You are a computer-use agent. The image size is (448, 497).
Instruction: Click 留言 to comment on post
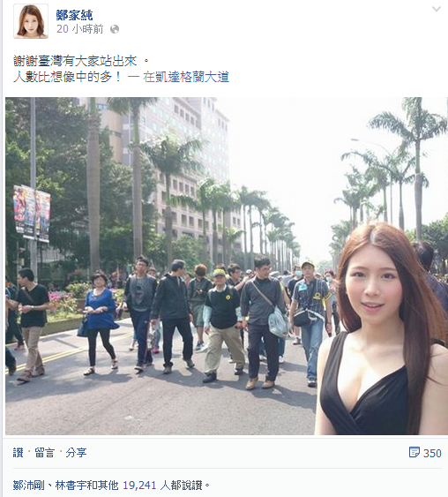tap(45, 453)
